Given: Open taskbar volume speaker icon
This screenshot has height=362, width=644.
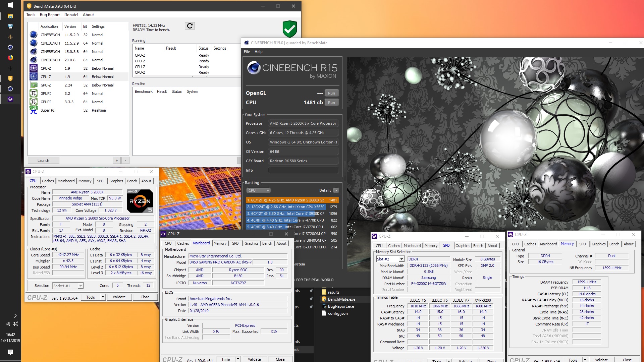Looking at the screenshot, I should 15,324.
